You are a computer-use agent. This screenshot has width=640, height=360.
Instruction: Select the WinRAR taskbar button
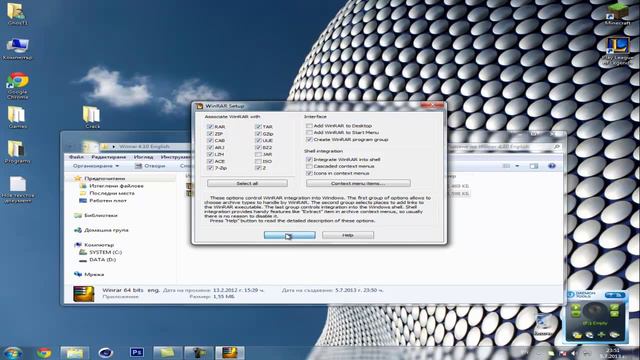point(229,353)
